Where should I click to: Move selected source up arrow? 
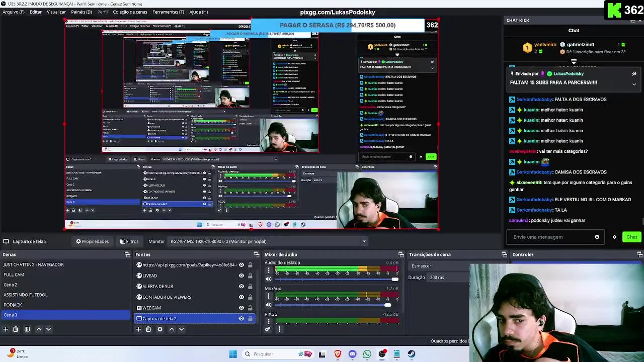(172, 329)
